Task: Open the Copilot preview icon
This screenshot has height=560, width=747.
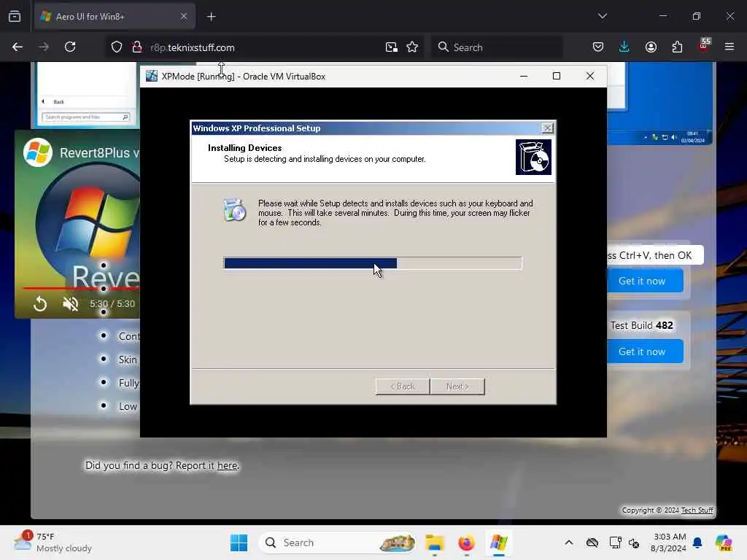Action: [x=724, y=542]
